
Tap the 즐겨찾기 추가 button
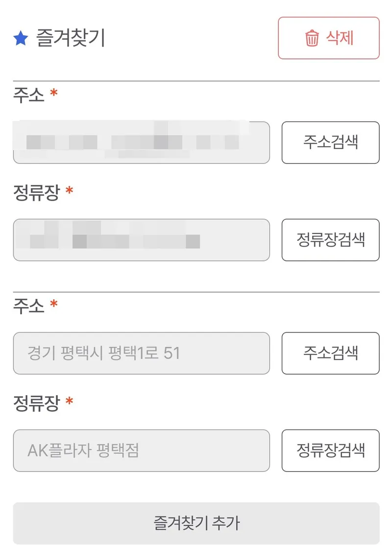[x=196, y=523]
